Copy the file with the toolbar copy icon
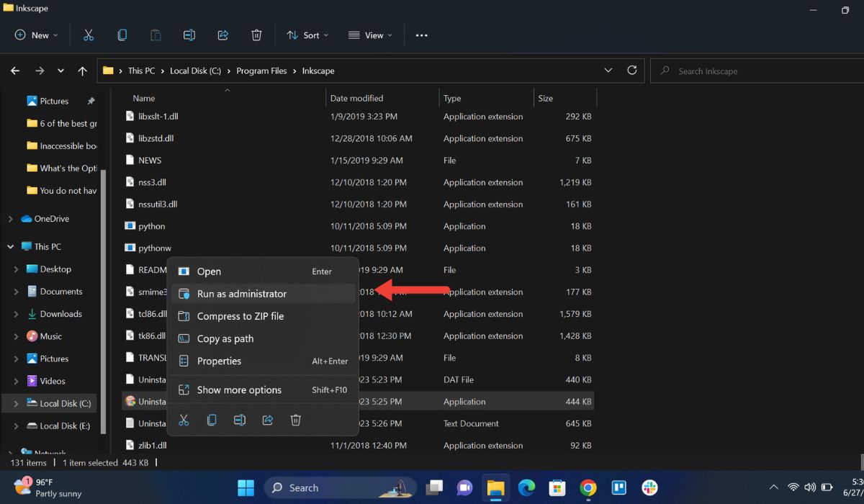This screenshot has height=504, width=864. 122,35
